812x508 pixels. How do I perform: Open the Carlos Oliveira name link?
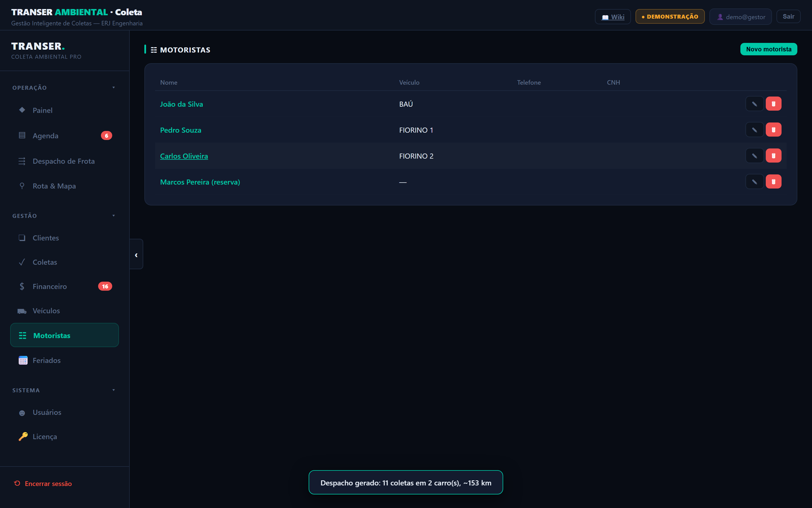184,156
